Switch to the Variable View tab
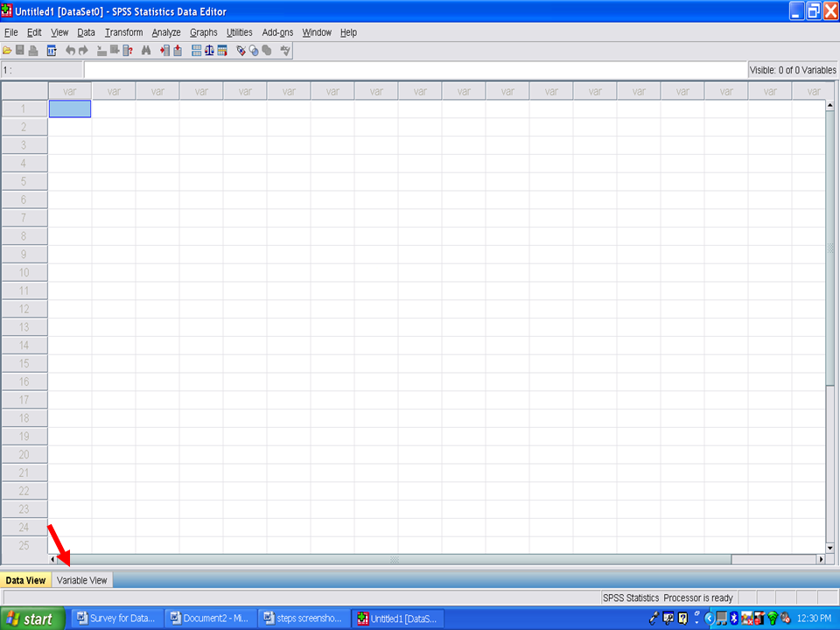 coord(82,580)
